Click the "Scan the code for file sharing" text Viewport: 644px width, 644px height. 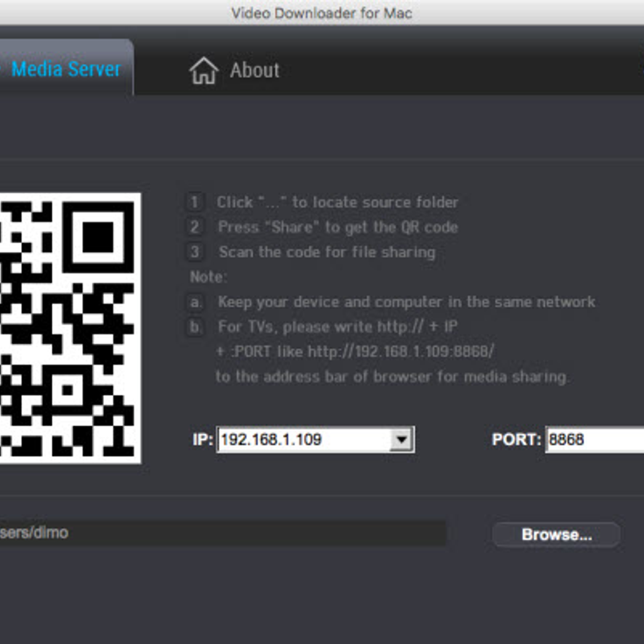[x=327, y=252]
